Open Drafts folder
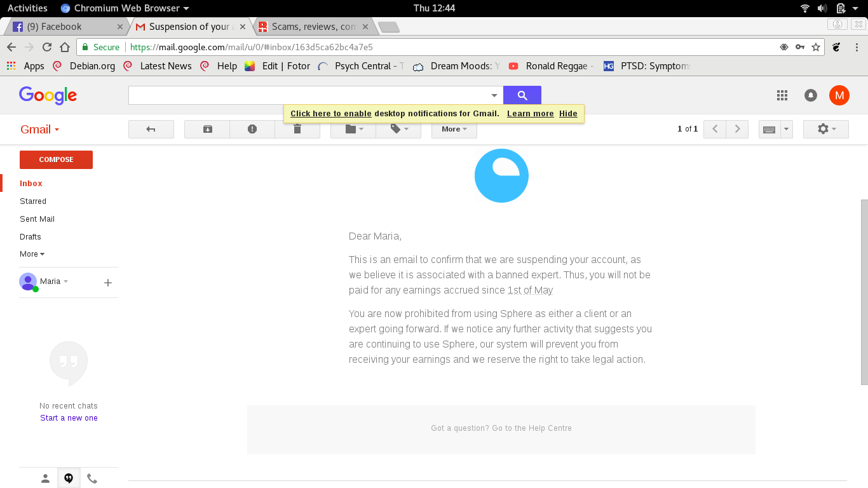 (x=31, y=236)
